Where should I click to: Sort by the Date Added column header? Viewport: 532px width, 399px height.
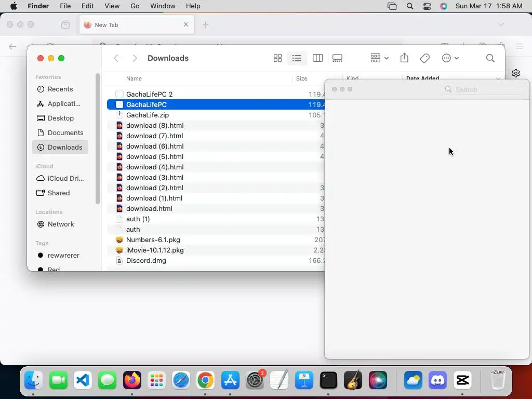coord(422,78)
